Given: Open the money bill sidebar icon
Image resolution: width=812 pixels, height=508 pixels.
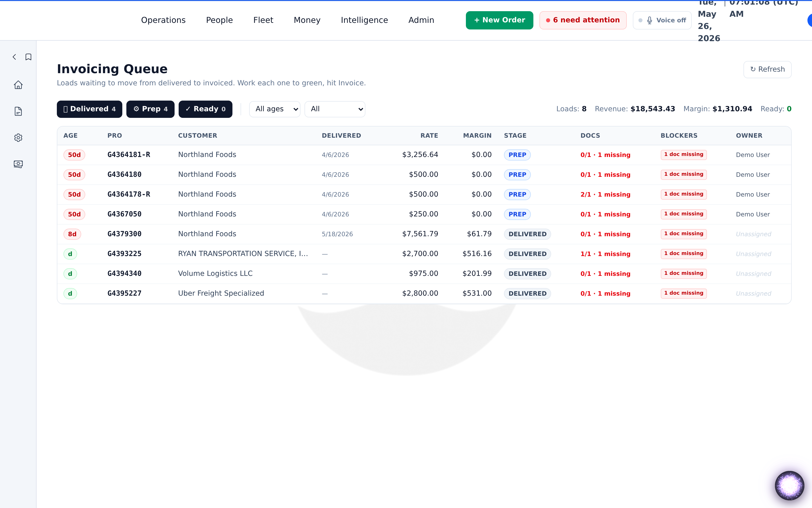Looking at the screenshot, I should (x=18, y=164).
